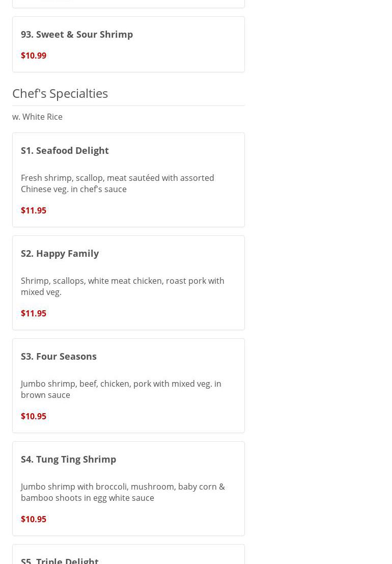This screenshot has height=564, width=392.
Task: Click the Tung Ting Shrimp description text
Action: coord(122,492)
